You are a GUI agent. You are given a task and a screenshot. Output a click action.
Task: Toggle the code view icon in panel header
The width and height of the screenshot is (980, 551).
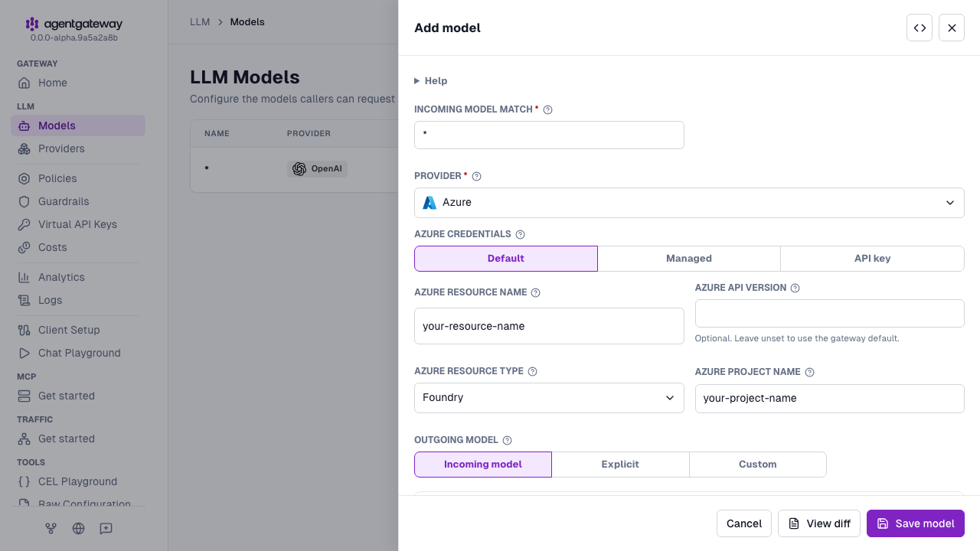point(920,28)
